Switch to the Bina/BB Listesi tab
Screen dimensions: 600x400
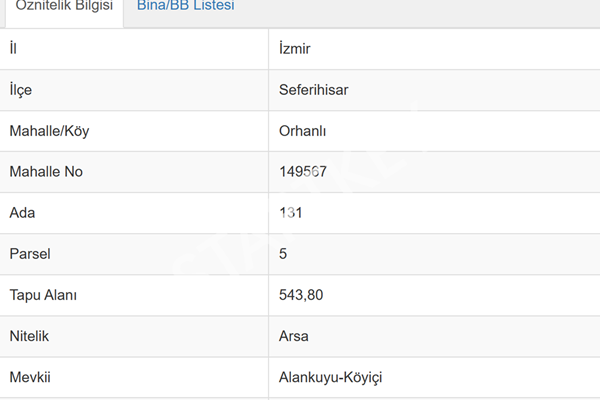point(186,6)
